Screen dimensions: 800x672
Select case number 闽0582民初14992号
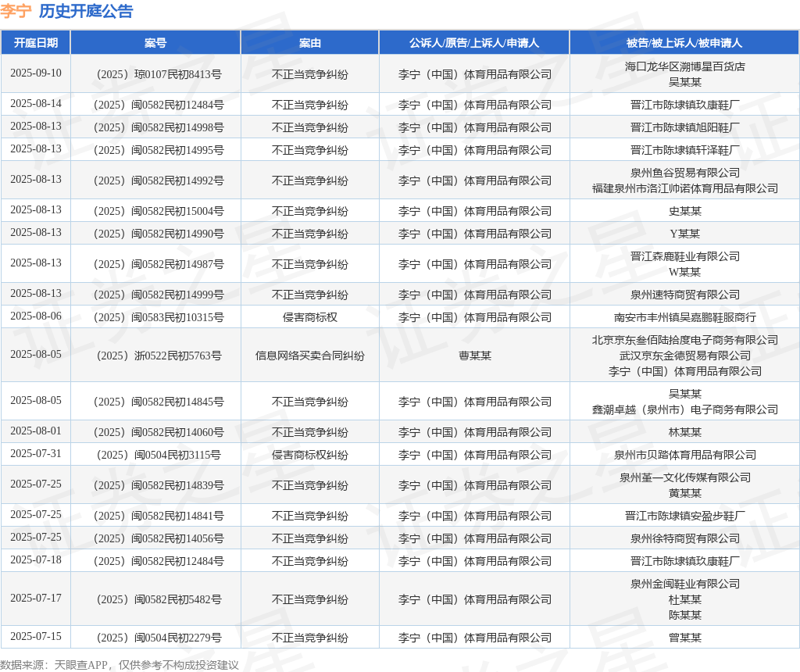point(159,181)
